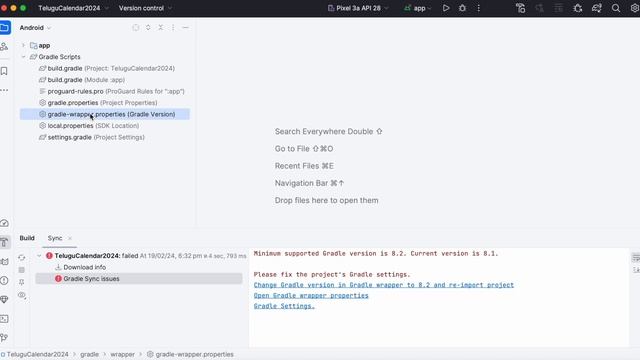Open the Project tool window icon
Screen dimensions: 640x360
[5, 28]
